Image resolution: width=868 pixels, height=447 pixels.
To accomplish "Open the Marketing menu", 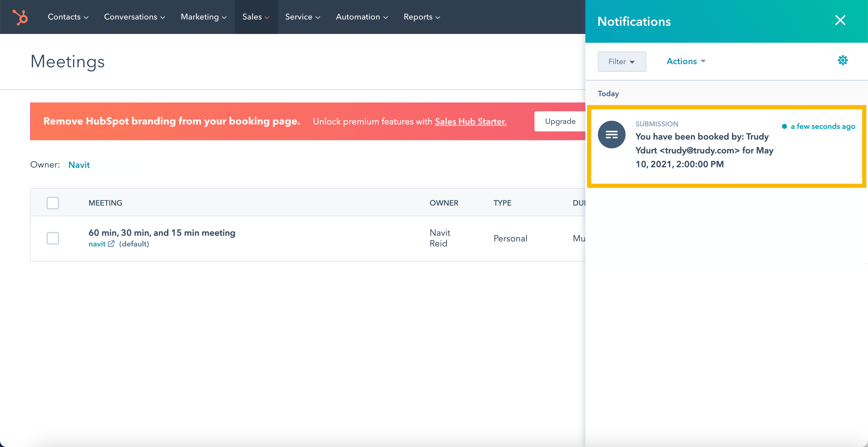I will tap(203, 17).
